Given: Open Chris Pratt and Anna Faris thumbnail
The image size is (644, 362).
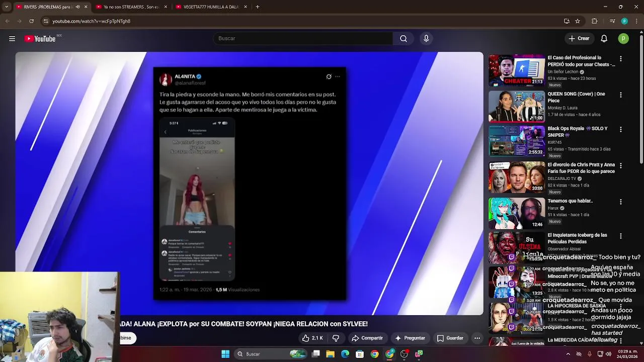Looking at the screenshot, I should pos(517,177).
